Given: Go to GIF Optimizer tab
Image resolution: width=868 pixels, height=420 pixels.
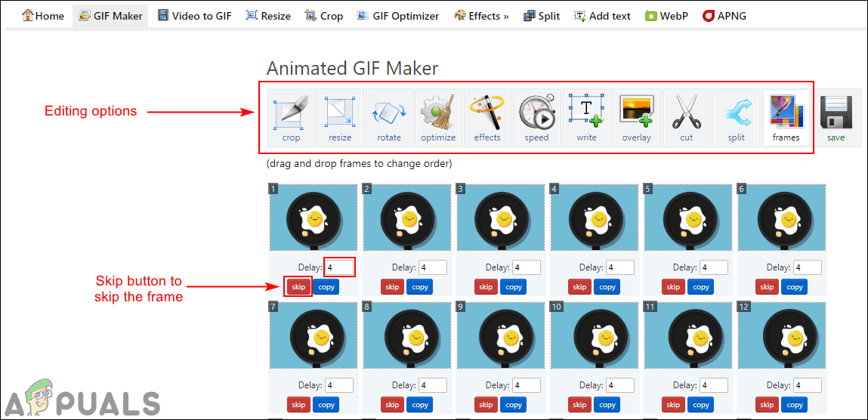Looking at the screenshot, I should (x=398, y=16).
